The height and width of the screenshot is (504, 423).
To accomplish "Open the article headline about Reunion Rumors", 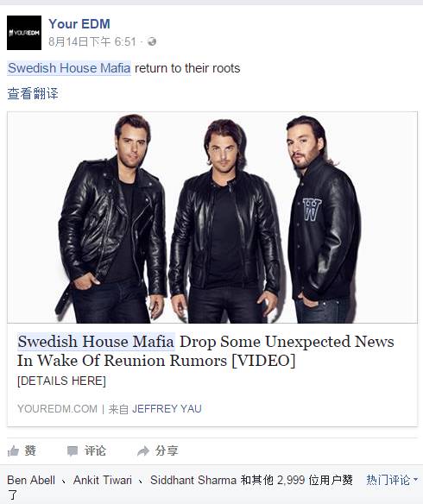I will pyautogui.click(x=205, y=351).
